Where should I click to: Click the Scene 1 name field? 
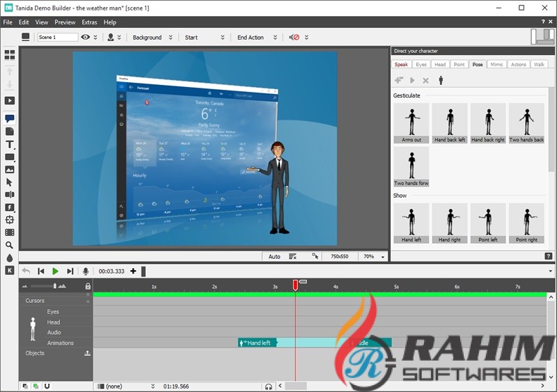click(58, 37)
